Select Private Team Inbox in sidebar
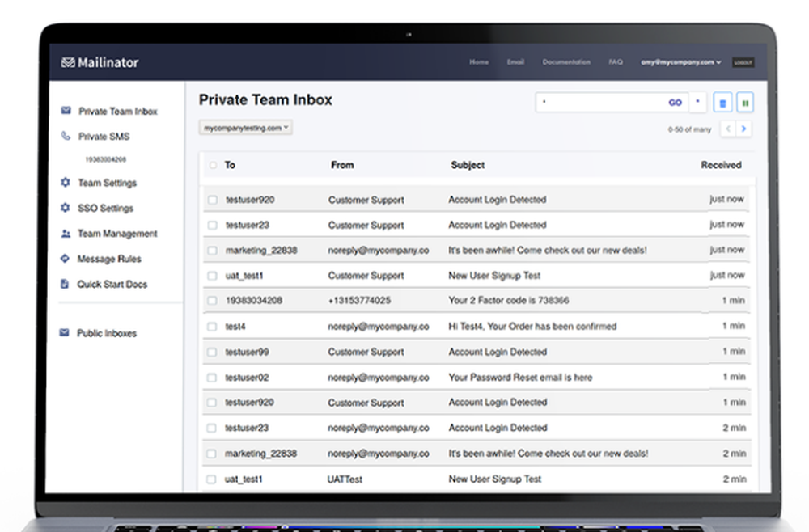809x532 pixels. tap(117, 111)
